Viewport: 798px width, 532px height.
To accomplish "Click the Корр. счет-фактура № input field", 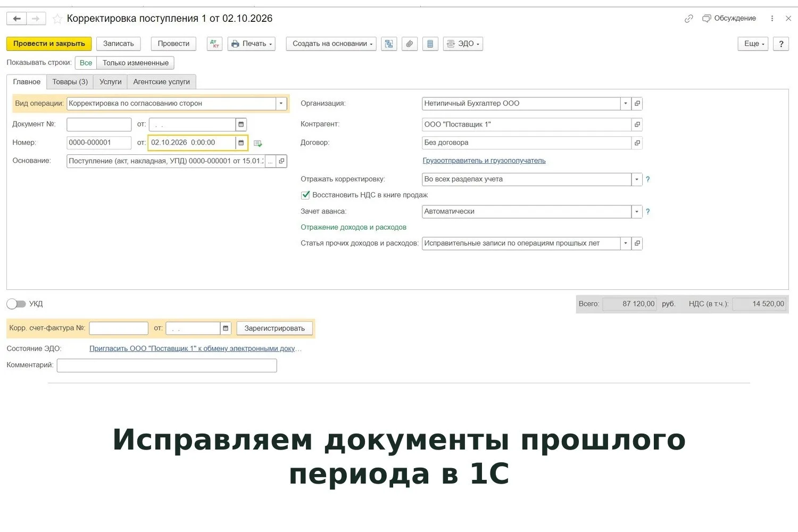I will 119,328.
